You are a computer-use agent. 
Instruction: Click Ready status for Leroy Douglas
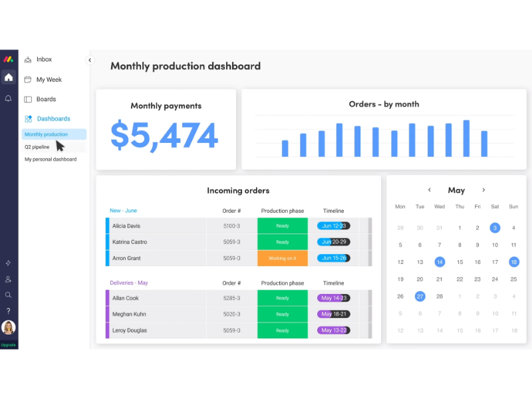(282, 331)
